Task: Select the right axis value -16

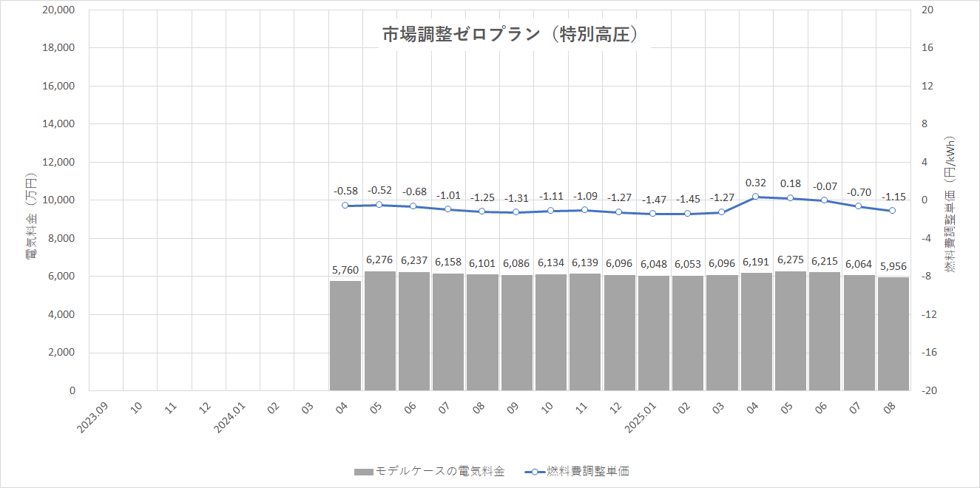Action: coord(930,353)
